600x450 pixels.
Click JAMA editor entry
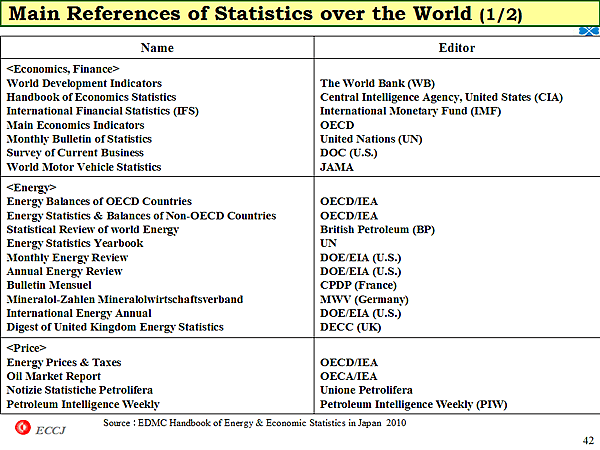pos(337,167)
